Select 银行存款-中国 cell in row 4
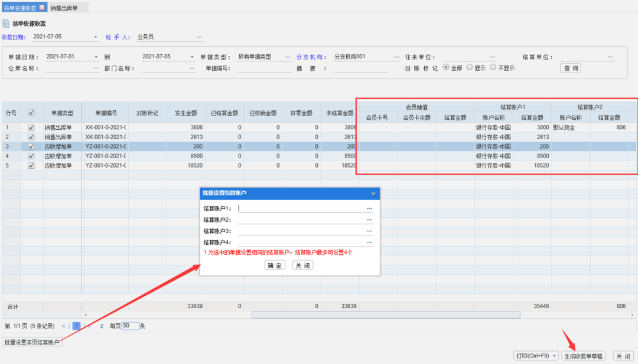The width and height of the screenshot is (638, 364). (493, 156)
